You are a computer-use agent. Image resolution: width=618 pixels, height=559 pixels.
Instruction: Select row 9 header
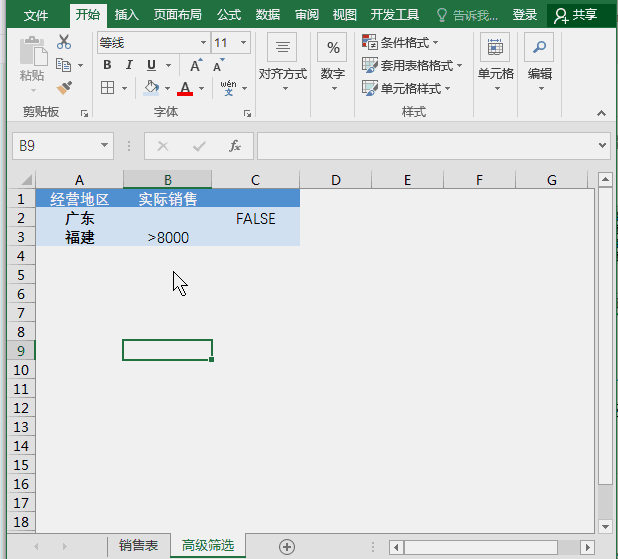coord(21,351)
